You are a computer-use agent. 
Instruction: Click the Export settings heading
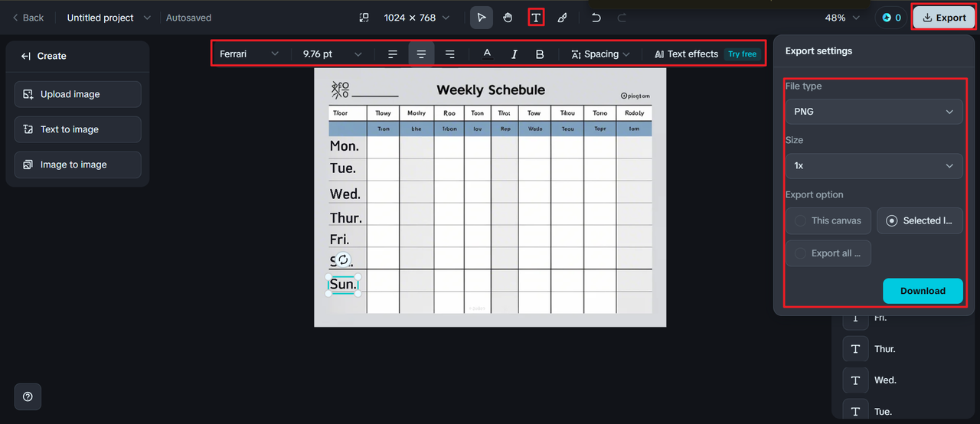[x=818, y=51]
